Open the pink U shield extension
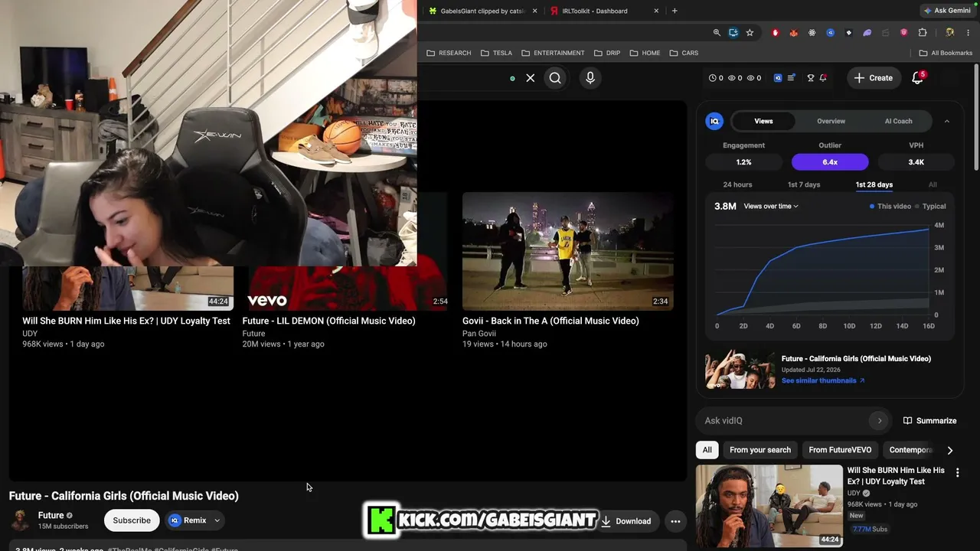 [903, 33]
